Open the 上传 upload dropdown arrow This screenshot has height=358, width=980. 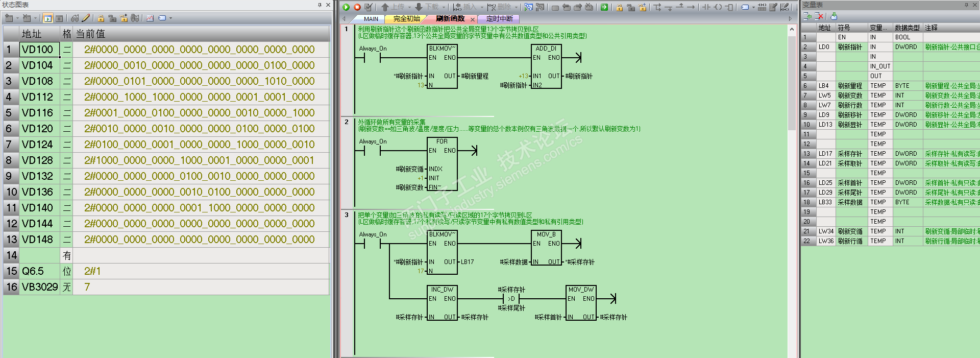tap(409, 7)
